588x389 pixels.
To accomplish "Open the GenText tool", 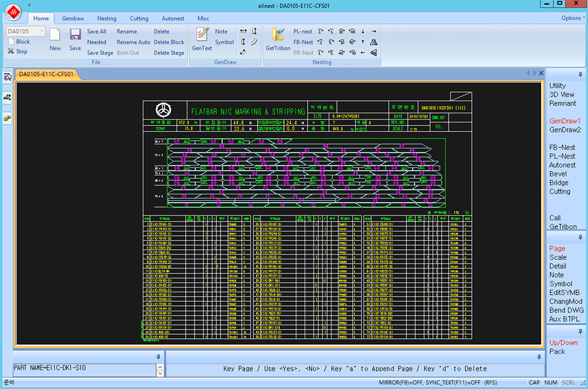I will click(202, 35).
